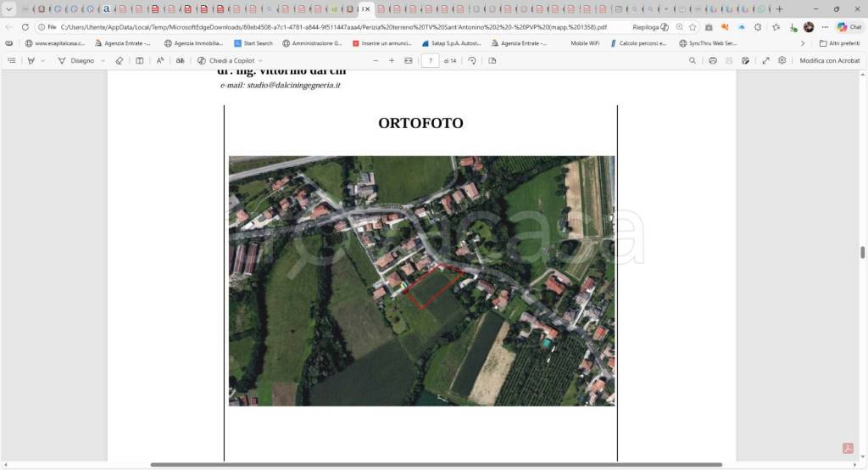Screen dimensions: 868x470
Task: Toggle the page view layout button
Action: [492, 61]
